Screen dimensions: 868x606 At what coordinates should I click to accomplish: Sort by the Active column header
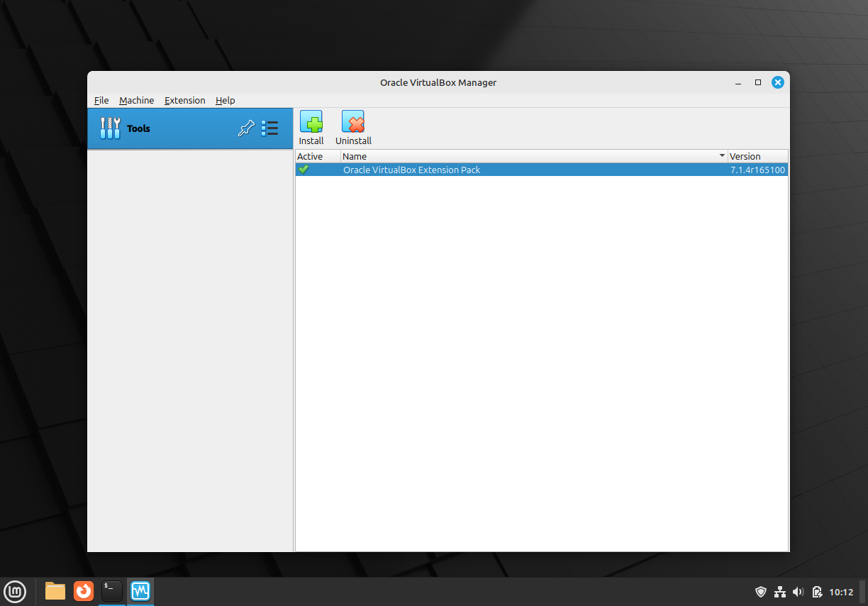pyautogui.click(x=318, y=156)
